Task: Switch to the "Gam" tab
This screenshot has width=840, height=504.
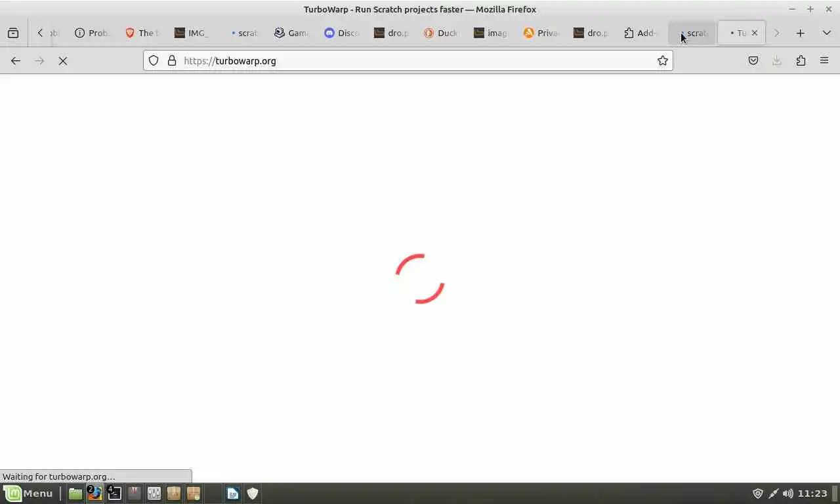Action: coord(291,33)
